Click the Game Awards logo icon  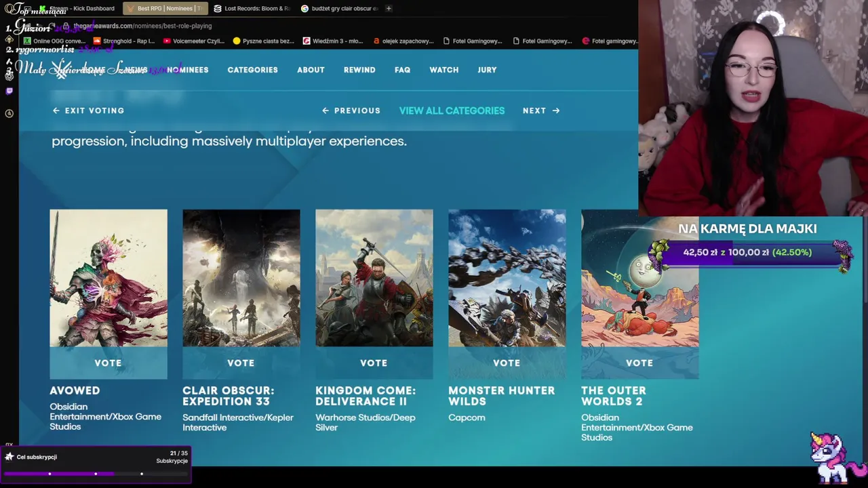61,70
